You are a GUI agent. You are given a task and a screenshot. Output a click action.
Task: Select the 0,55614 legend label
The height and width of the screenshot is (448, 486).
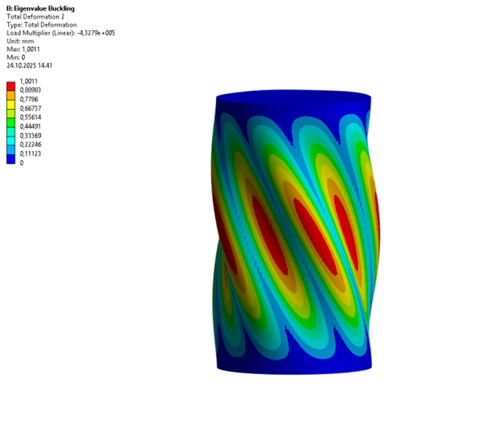click(31, 117)
